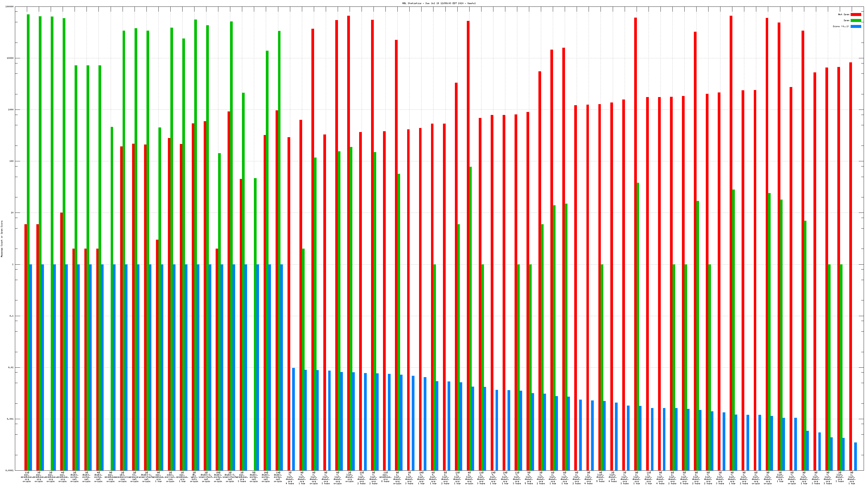The width and height of the screenshot is (868, 488).
Task: Click the last red bar at far right
Action: [850, 236]
